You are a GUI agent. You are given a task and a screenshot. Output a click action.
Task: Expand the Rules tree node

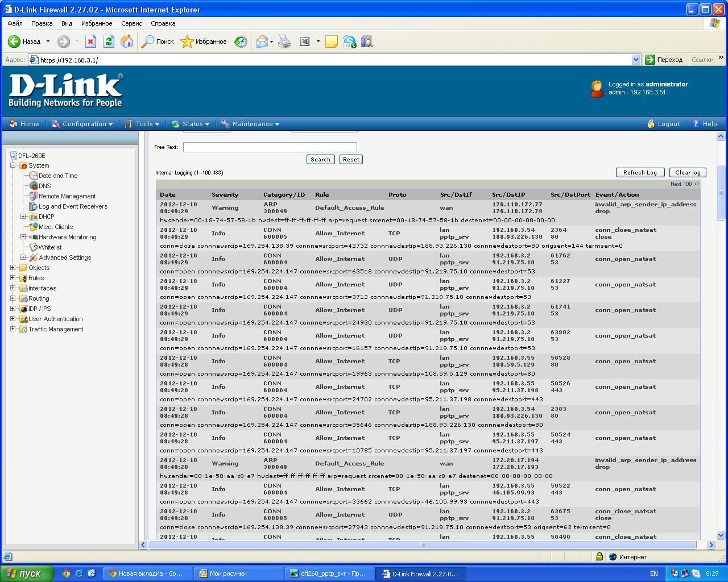click(x=13, y=278)
